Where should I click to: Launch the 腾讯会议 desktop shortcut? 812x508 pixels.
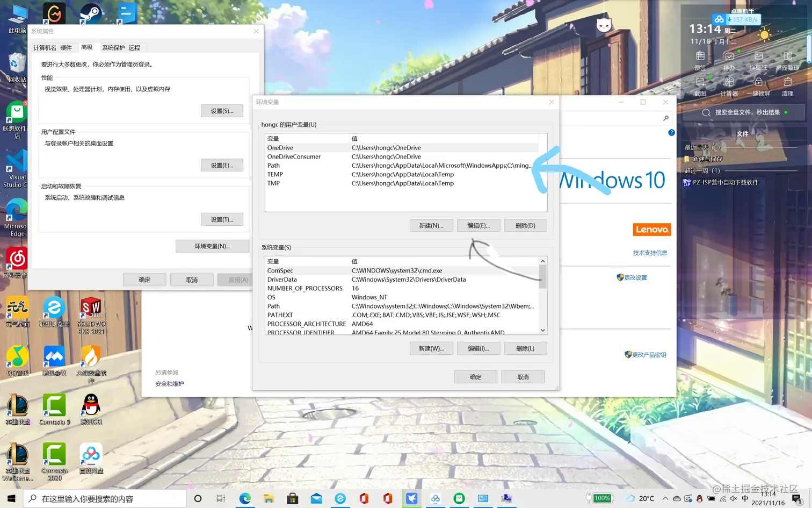pos(54,361)
